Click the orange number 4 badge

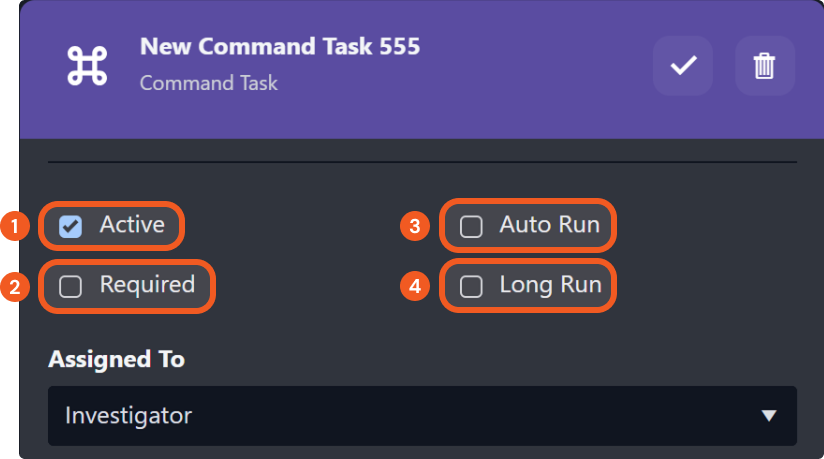point(414,287)
